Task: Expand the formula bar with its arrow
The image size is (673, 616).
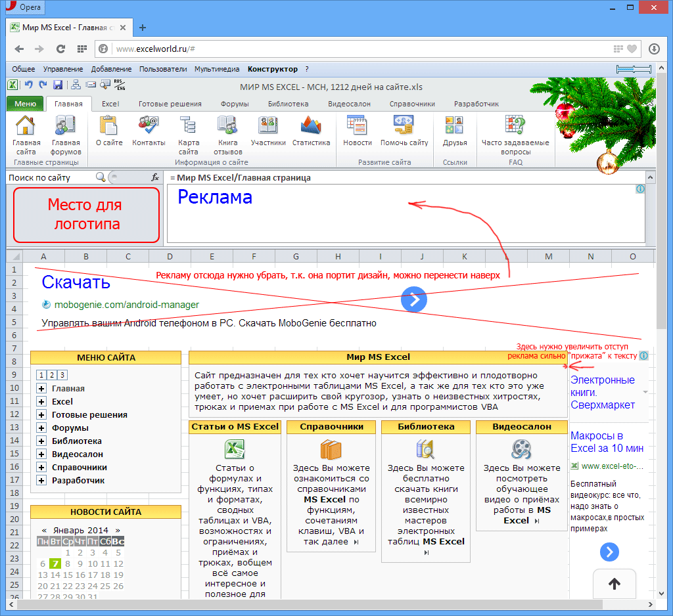Action: click(650, 177)
